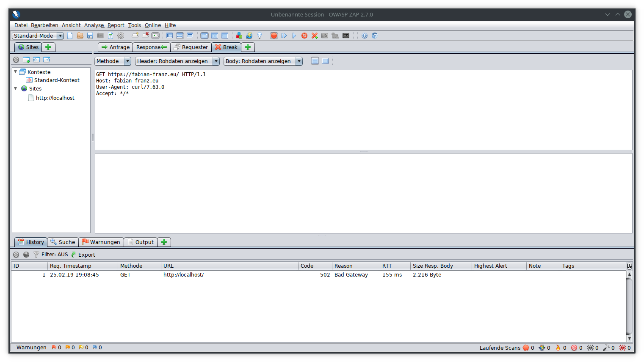
Task: Click the custom breakpoint add icon
Action: click(x=315, y=36)
